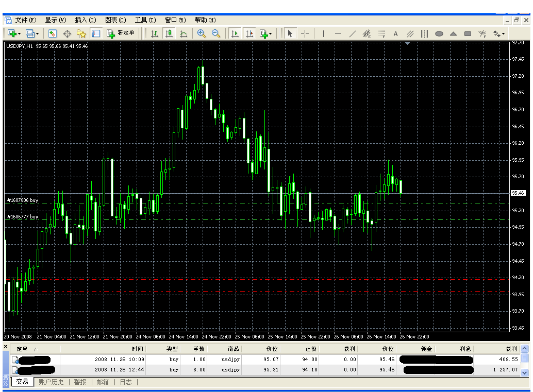Sort orders by 定单 column header
This screenshot has height=392, width=533.
point(35,349)
